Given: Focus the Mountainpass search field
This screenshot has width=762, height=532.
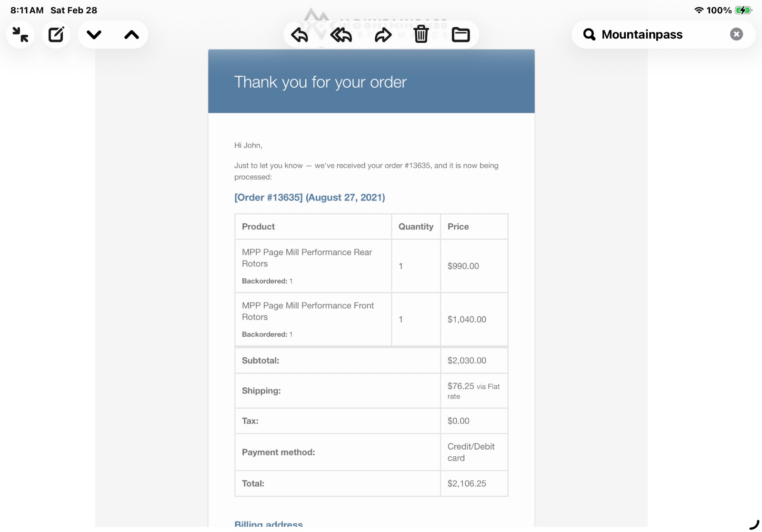Looking at the screenshot, I should 657,34.
